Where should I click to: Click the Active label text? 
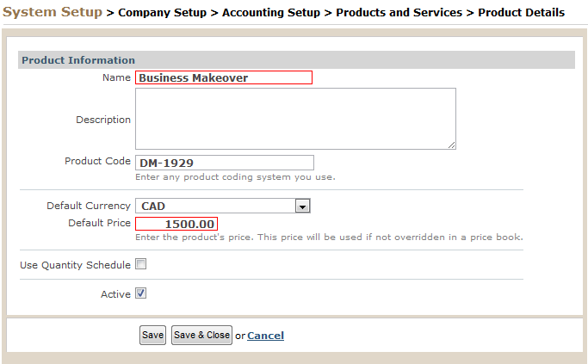pos(115,294)
